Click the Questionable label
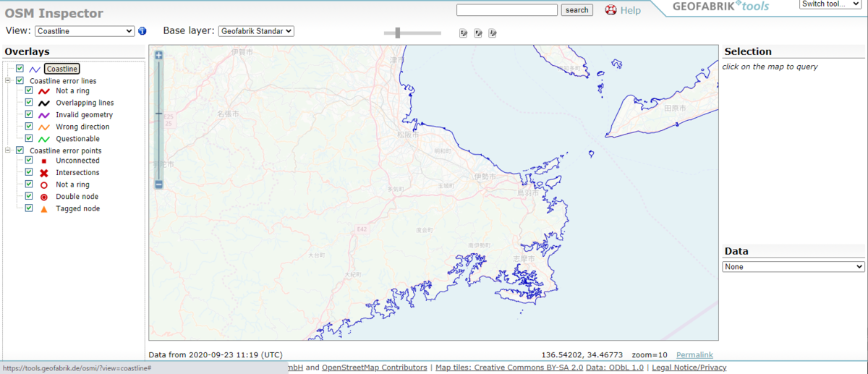The height and width of the screenshot is (374, 868). pos(77,139)
